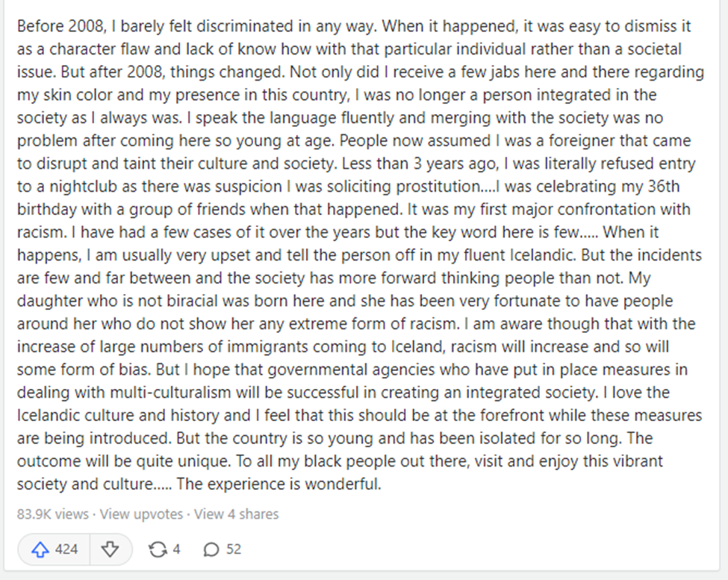Upvote the answer with the blue arrow
Screen dimensions: 728x580
pyautogui.click(x=40, y=549)
